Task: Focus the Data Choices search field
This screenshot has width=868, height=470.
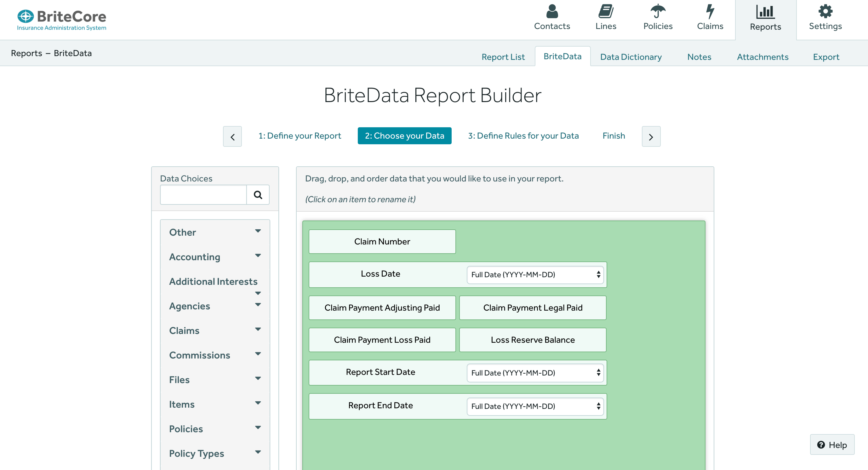Action: [203, 195]
